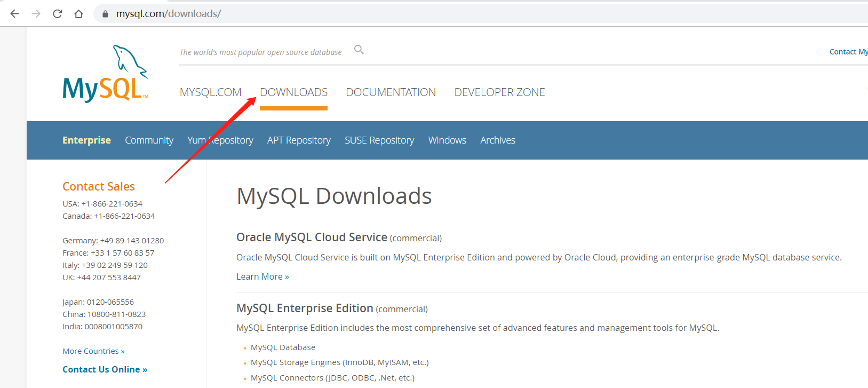
Task: Select the DOWNLOADS navigation tab
Action: (293, 92)
